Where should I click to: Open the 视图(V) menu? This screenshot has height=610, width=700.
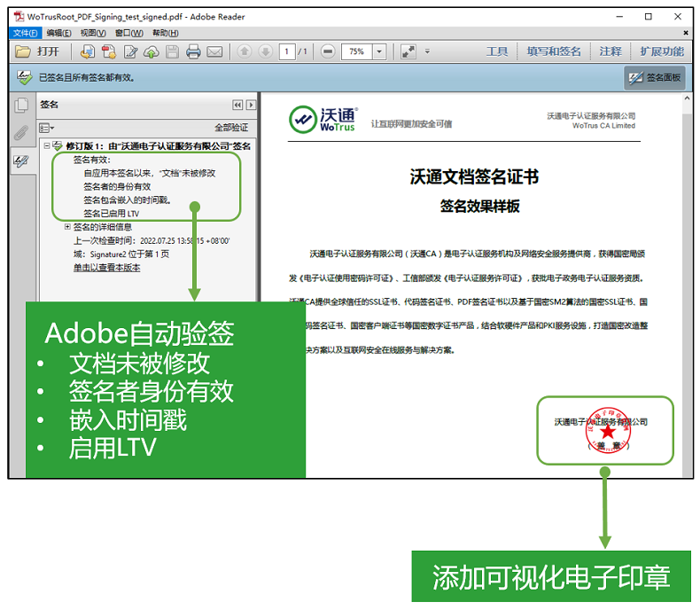pyautogui.click(x=92, y=33)
